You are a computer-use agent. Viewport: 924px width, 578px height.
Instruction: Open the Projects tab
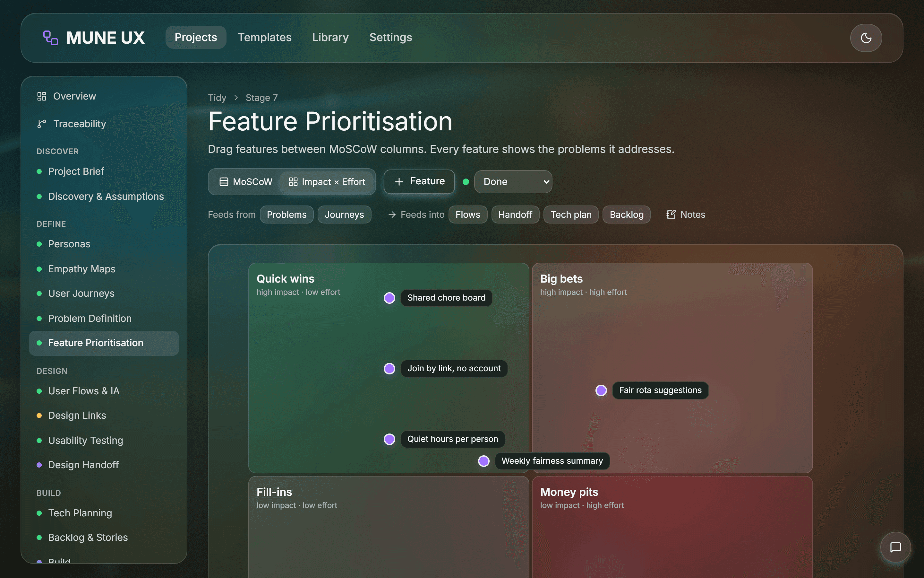coord(196,38)
